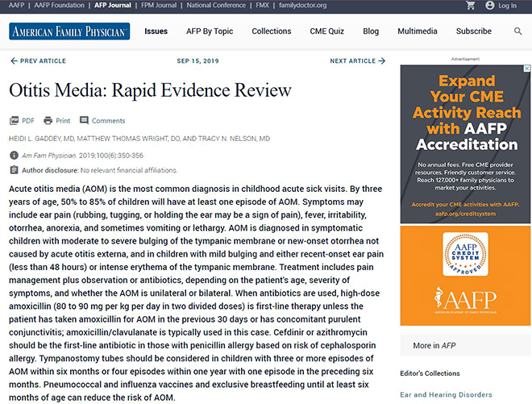
Task: Click the SEP 15, 2019 issue date
Action: (197, 60)
